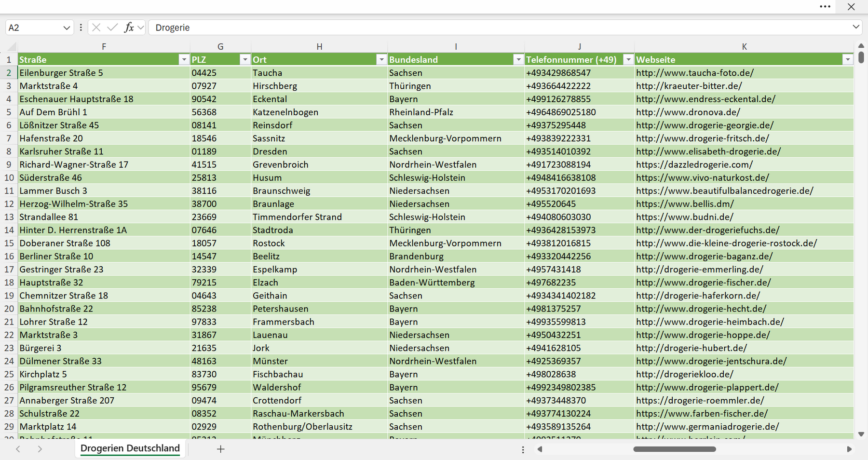Open link http://www.germaniadrogerie.de/

click(x=707, y=427)
